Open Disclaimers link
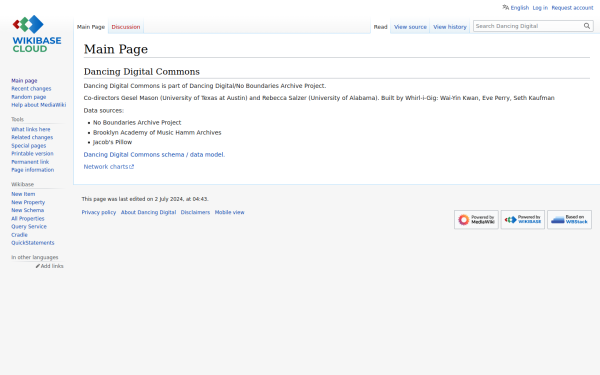 pyautogui.click(x=195, y=212)
